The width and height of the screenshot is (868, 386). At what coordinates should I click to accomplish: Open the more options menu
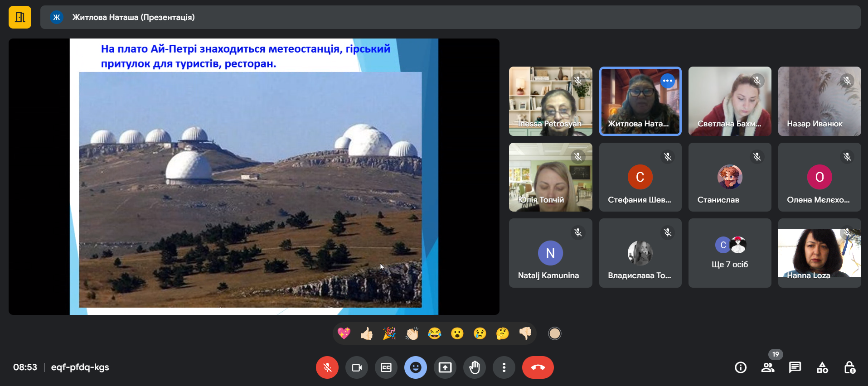point(504,367)
